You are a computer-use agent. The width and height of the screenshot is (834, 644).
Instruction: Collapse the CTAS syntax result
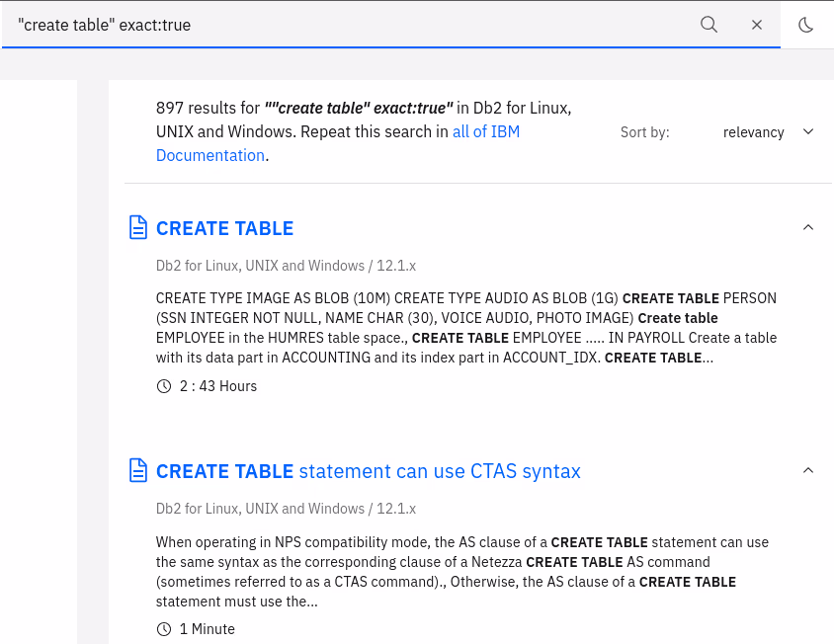808,470
